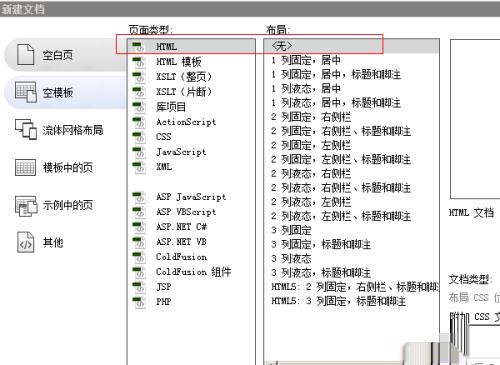Pick ASP VBScript page type
500x365 pixels.
click(x=186, y=212)
